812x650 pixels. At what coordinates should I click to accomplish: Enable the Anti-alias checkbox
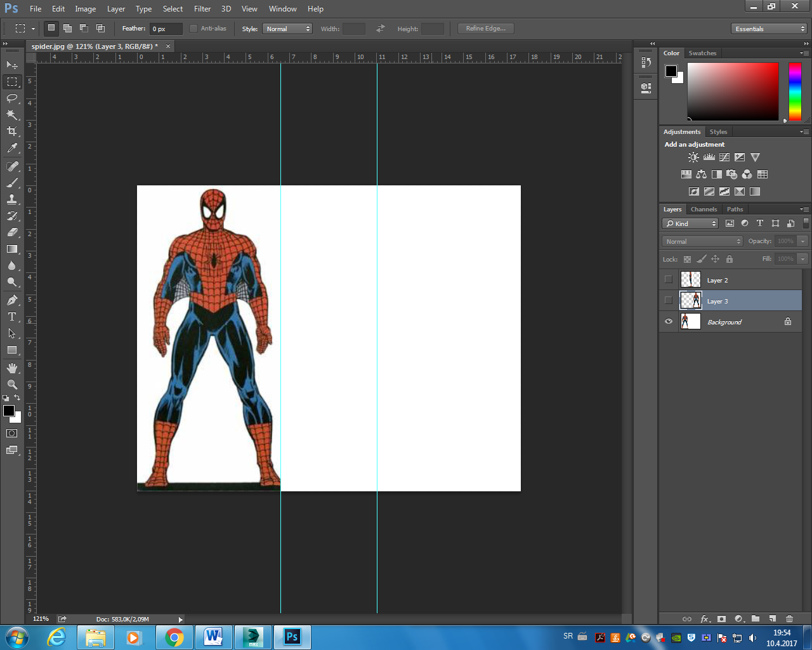point(193,29)
